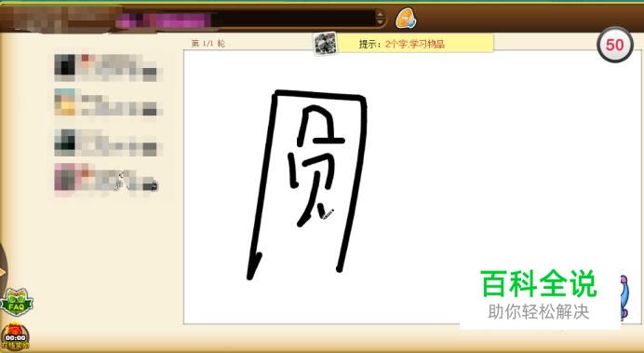
Task: Click the hint text 提示：2个字,学习物品
Action: pyautogui.click(x=402, y=44)
